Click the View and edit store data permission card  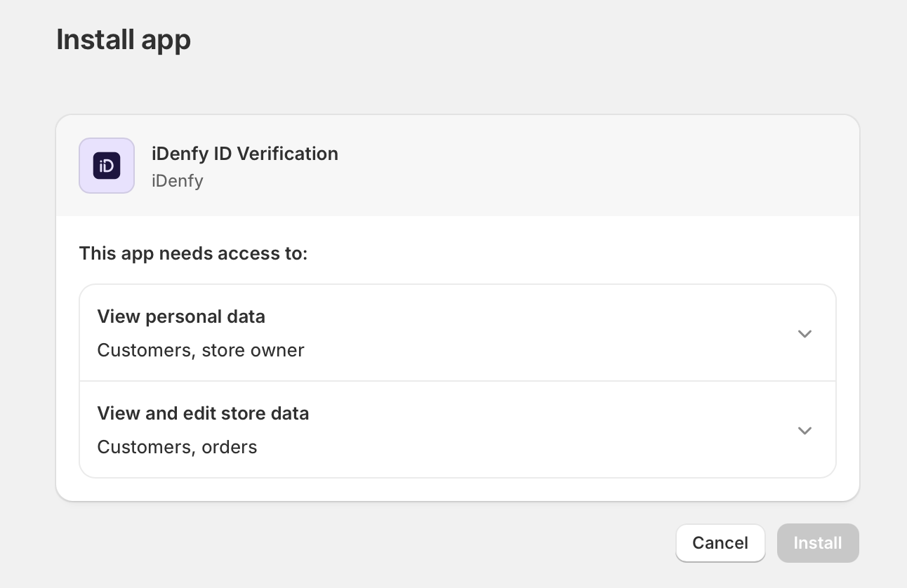[458, 429]
